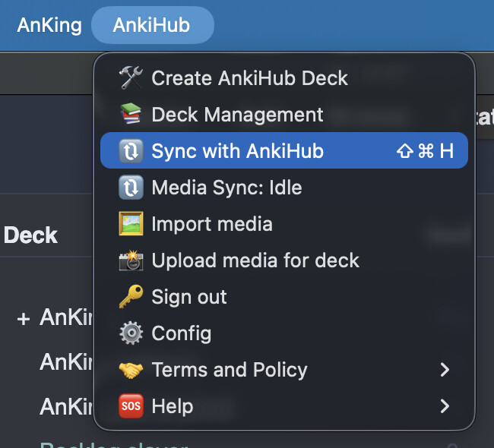Click the handshake Terms and Policy icon

131,370
